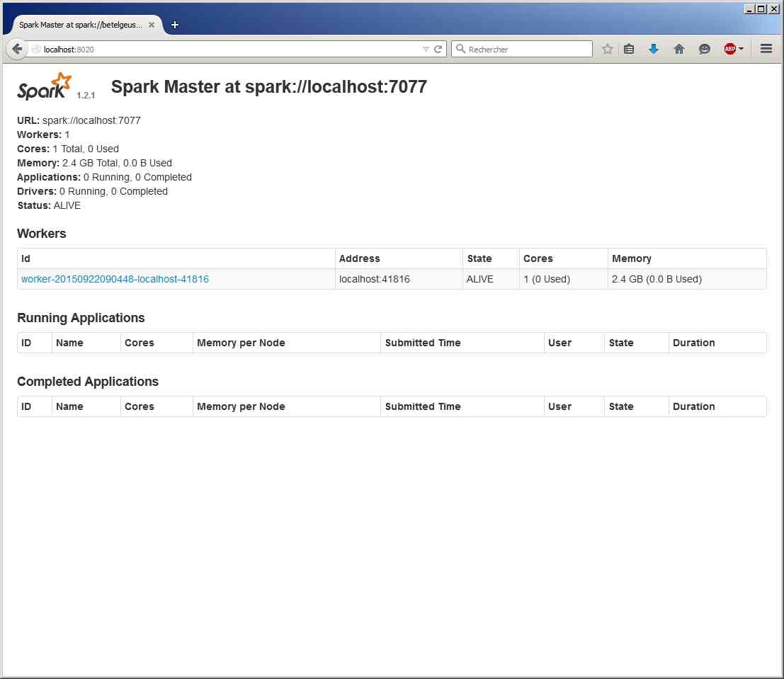Open the Firefox hamburger menu
This screenshot has width=784, height=679.
pos(766,50)
